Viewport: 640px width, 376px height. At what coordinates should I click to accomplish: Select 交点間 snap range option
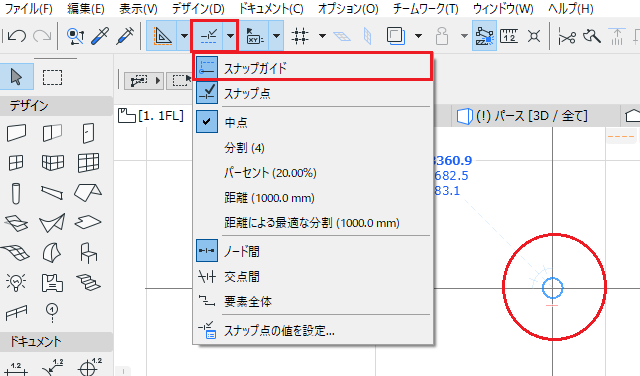click(313, 276)
